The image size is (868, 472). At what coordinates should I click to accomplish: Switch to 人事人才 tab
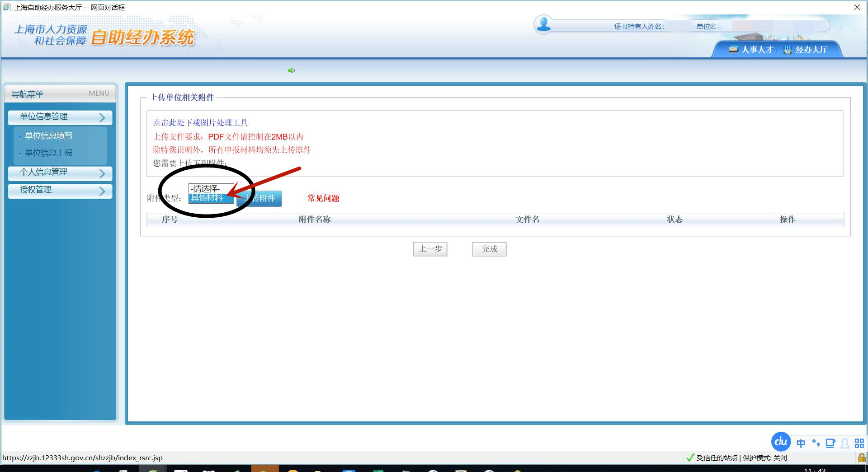pyautogui.click(x=751, y=50)
